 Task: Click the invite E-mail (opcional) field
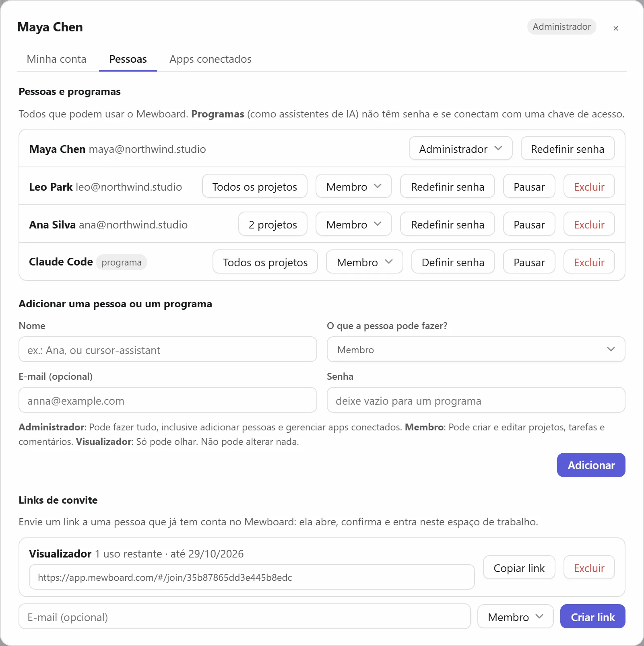(244, 616)
